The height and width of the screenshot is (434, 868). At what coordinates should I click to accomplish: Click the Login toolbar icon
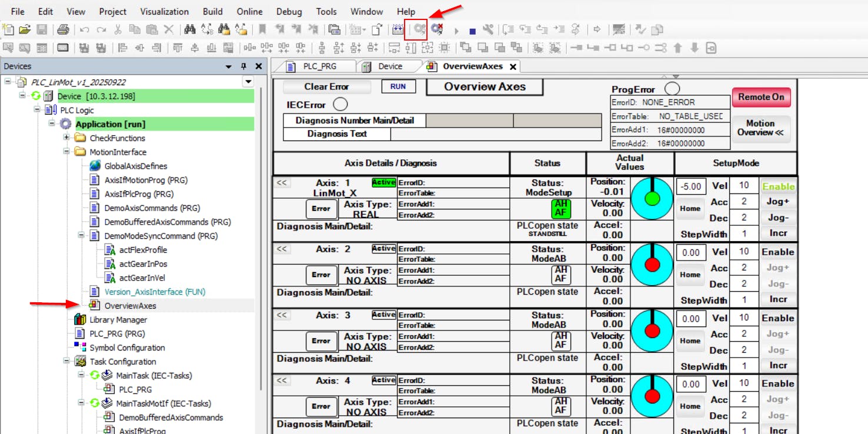[x=419, y=29]
